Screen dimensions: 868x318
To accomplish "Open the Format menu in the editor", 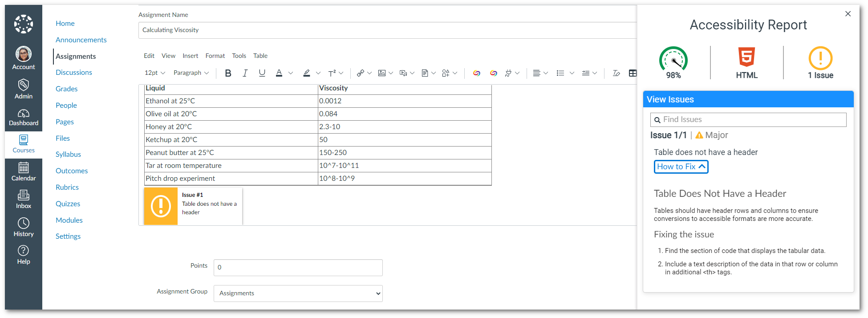I will (215, 56).
